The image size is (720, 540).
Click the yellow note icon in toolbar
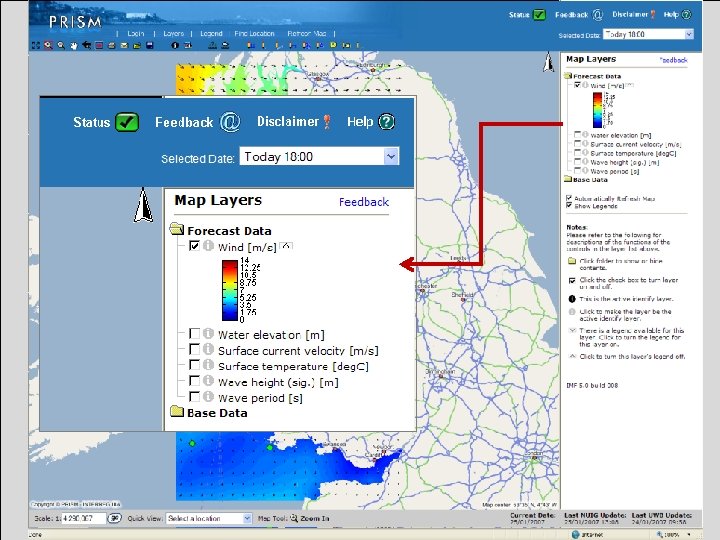333,45
